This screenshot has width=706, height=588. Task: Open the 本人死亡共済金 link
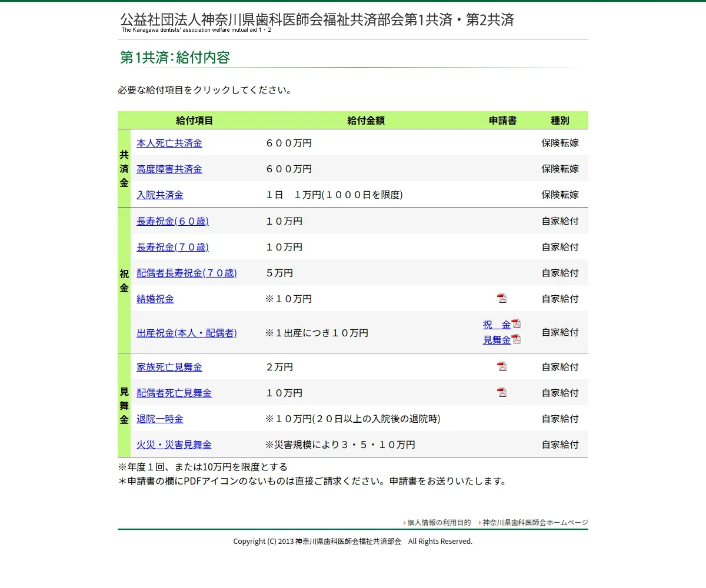pyautogui.click(x=169, y=143)
